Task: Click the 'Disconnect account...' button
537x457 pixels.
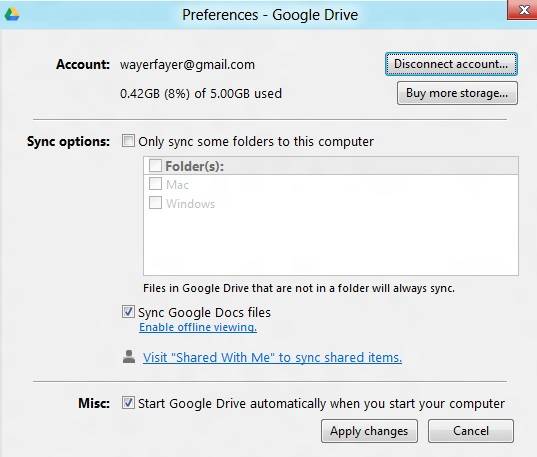Action: (x=451, y=64)
